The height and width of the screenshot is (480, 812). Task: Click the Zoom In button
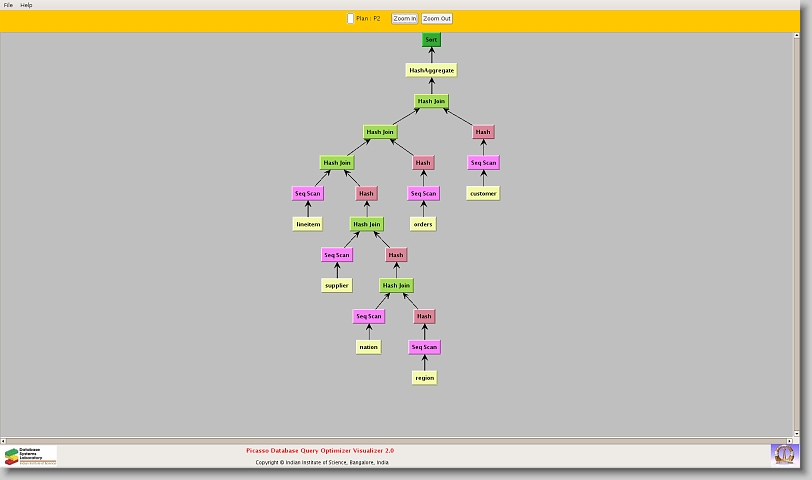point(404,18)
